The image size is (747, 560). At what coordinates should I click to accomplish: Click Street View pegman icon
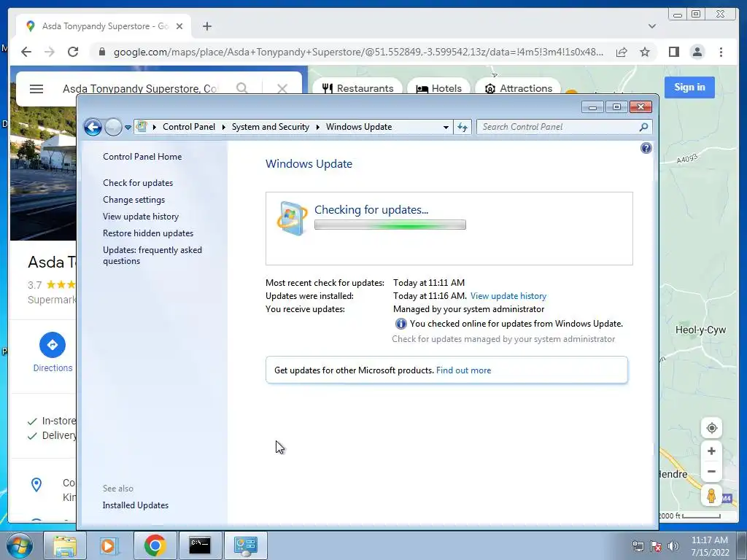click(x=711, y=496)
